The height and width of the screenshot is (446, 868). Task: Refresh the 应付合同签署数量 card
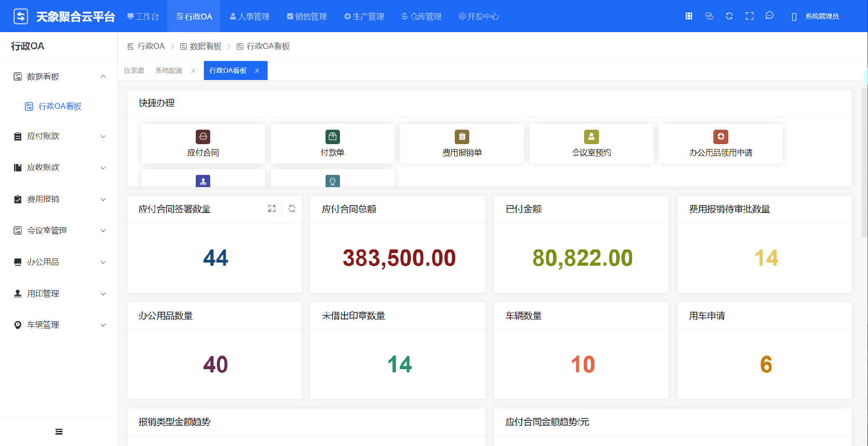pyautogui.click(x=292, y=209)
